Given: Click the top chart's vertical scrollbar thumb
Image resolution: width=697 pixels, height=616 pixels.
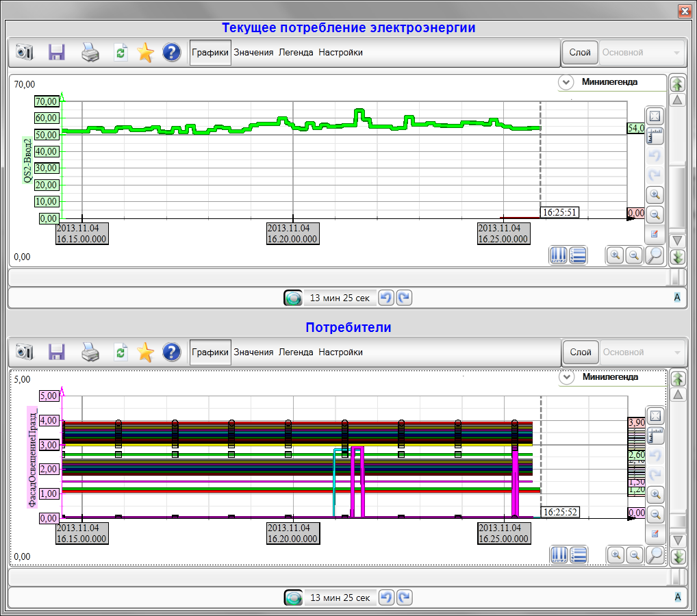Looking at the screenshot, I should (677, 198).
